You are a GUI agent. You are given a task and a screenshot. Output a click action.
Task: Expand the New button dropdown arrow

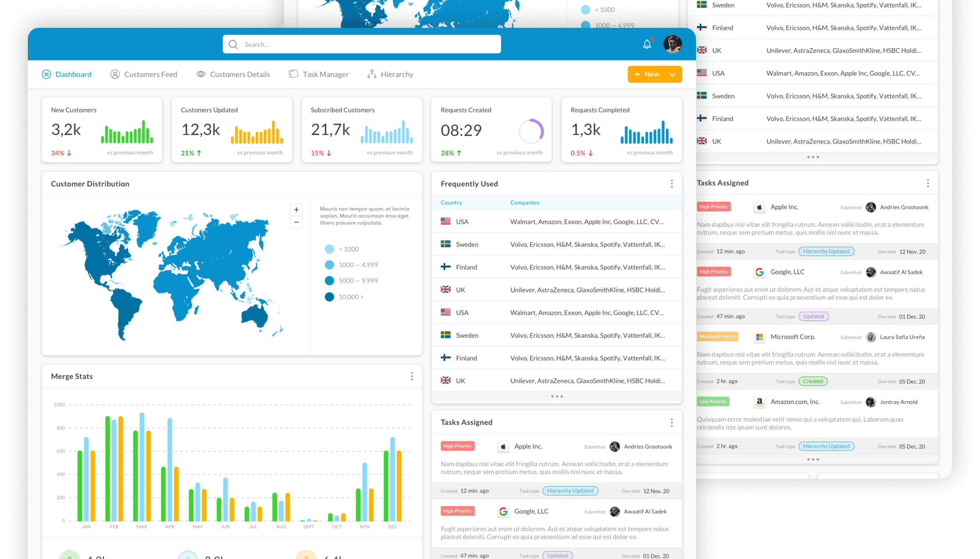[x=672, y=75]
